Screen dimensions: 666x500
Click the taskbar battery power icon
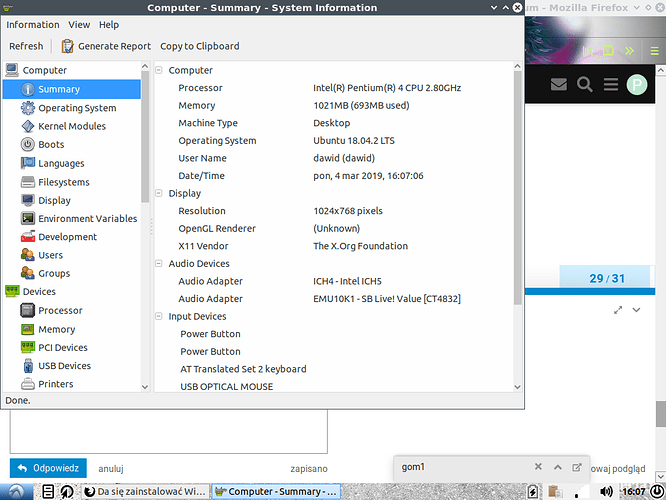(533, 492)
